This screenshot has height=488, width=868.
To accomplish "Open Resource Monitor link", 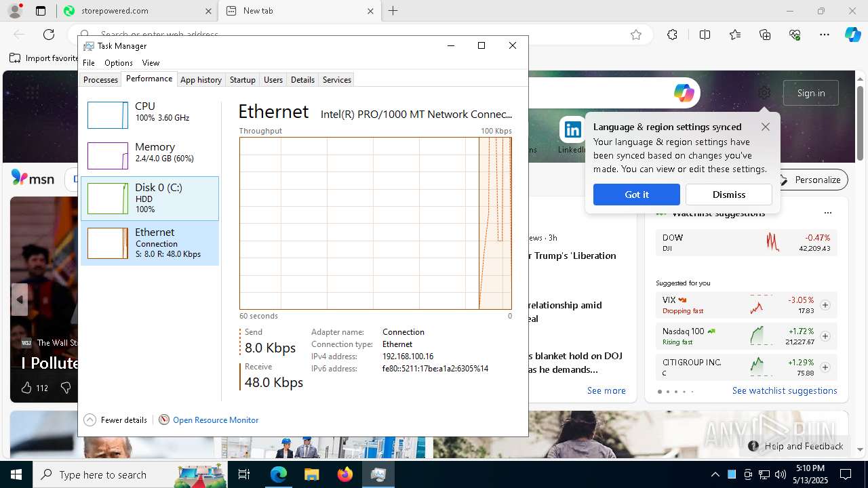I will 216,420.
